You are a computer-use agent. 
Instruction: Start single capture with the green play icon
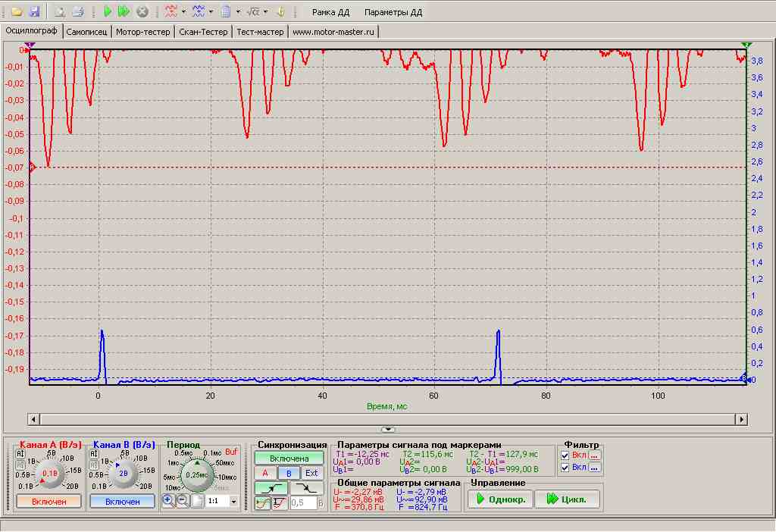pos(108,12)
